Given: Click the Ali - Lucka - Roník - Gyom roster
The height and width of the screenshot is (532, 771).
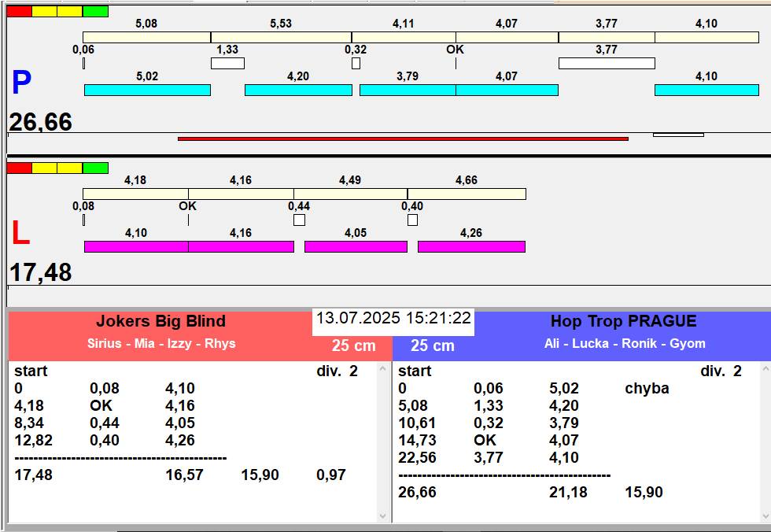Looking at the screenshot, I should 625,343.
